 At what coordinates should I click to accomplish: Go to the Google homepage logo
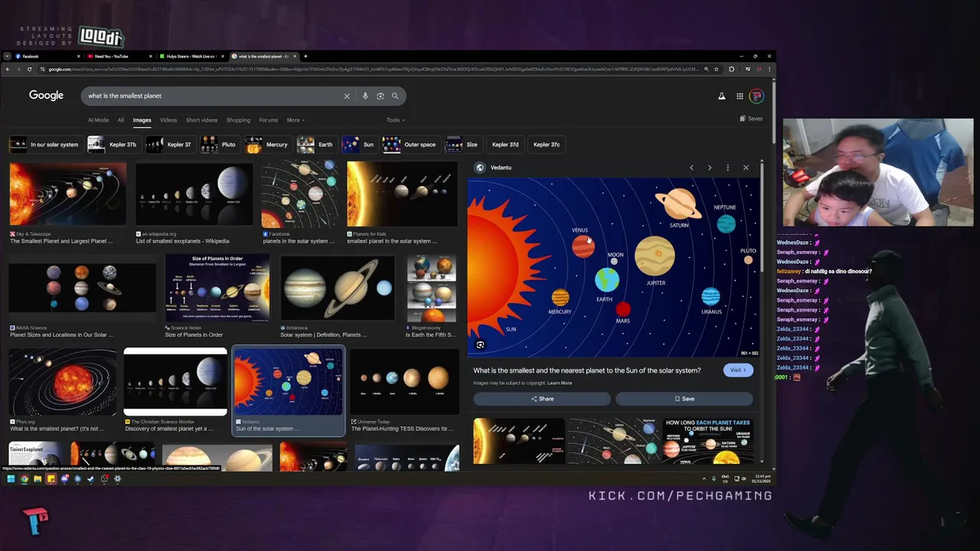(46, 96)
